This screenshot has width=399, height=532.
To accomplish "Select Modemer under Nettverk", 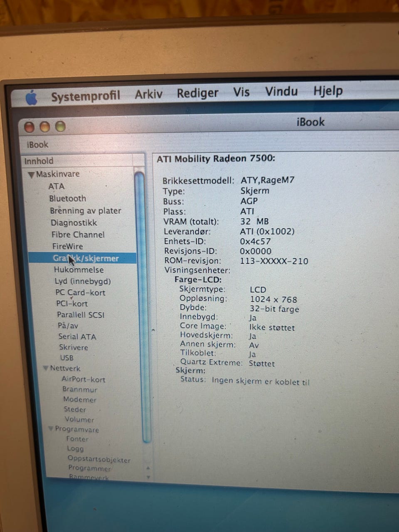I will click(79, 399).
